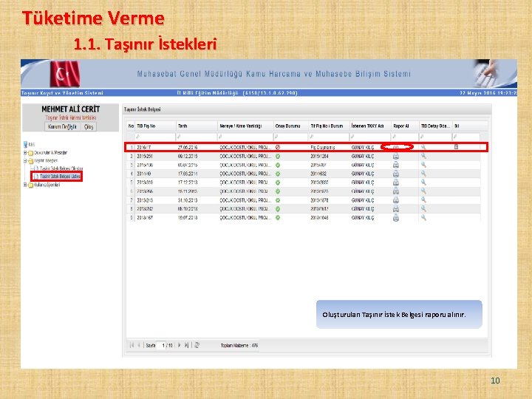
Task: Expand the Kullanıcı İşlemleri folder
Action: [x=25, y=185]
